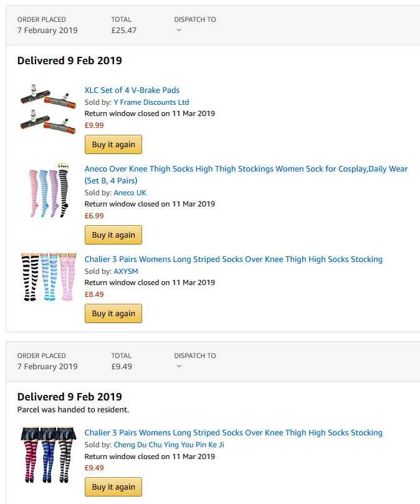Open the XLC V-Brake Pads product thumbnail
The image size is (420, 504).
(x=48, y=110)
